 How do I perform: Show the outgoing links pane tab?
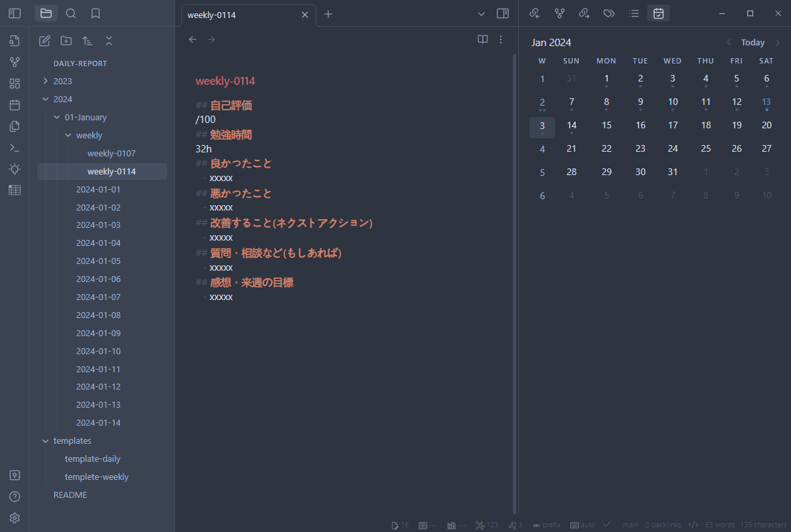coord(584,13)
